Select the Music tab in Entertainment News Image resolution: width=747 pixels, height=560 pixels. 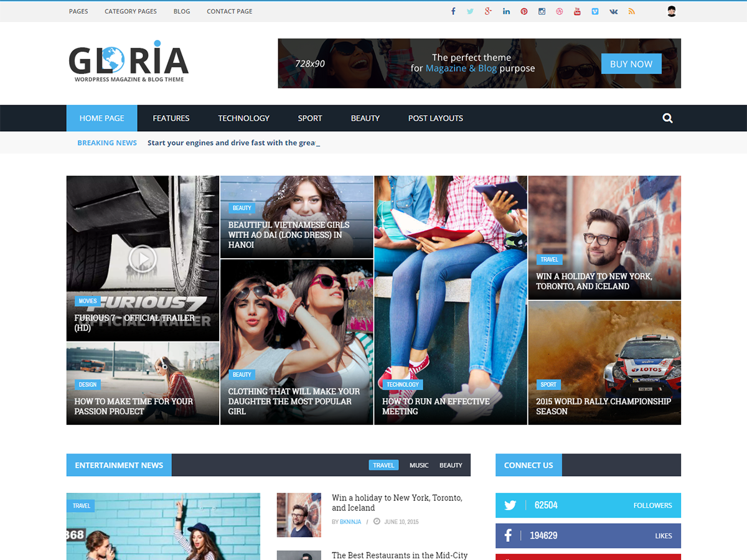coord(419,465)
